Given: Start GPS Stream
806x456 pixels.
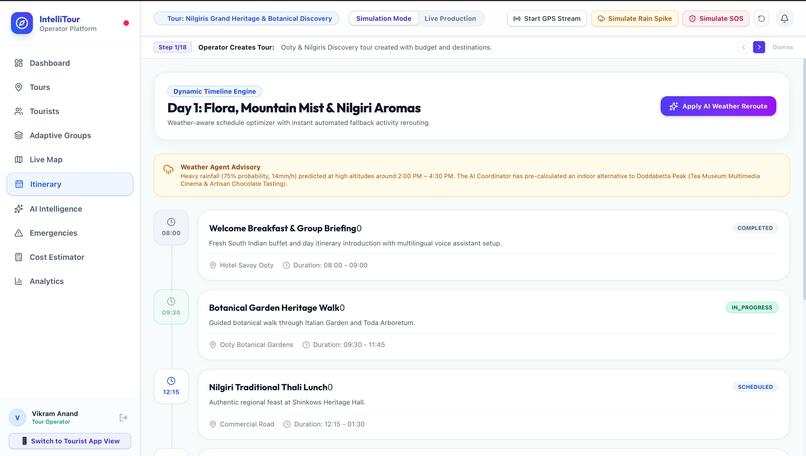Looking at the screenshot, I should click(x=547, y=19).
